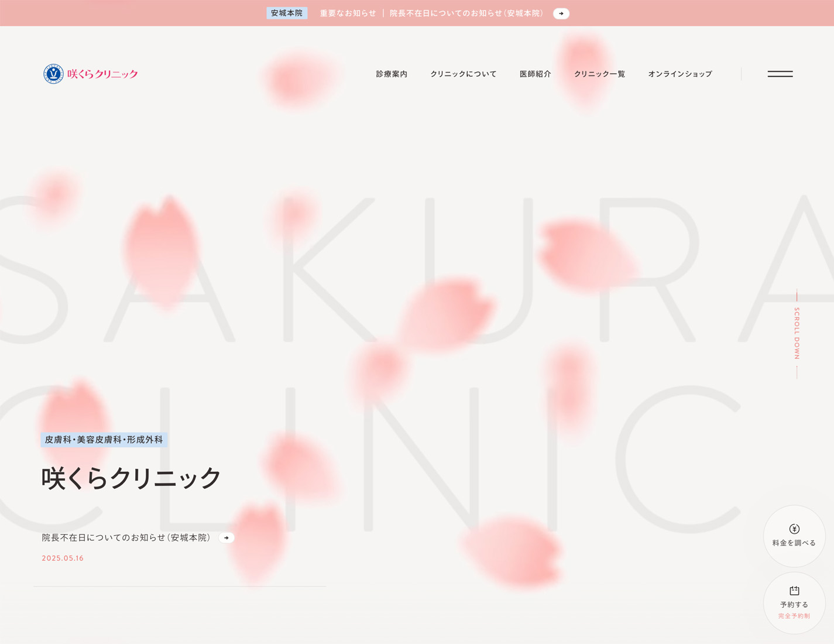Open the hamburger menu icon
Screen dimensions: 834x644
click(780, 74)
